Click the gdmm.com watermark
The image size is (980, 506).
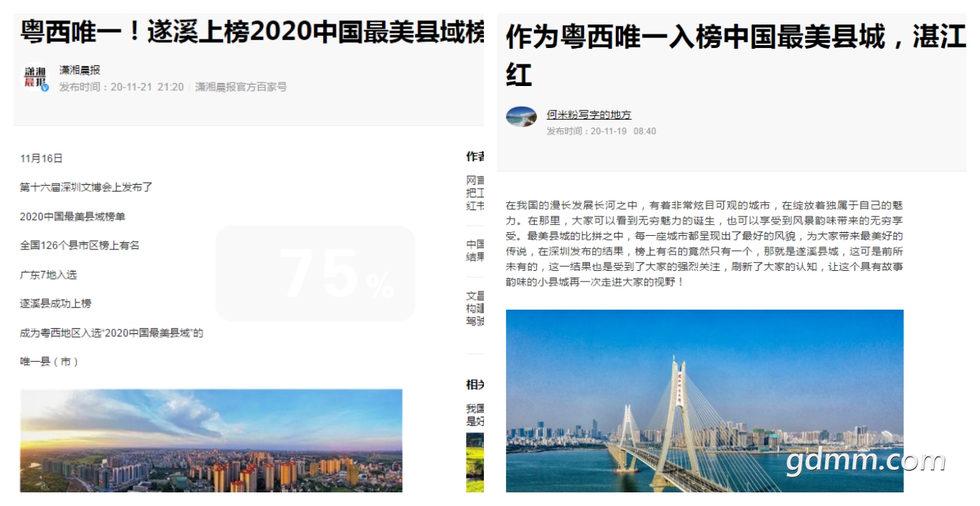click(x=865, y=462)
